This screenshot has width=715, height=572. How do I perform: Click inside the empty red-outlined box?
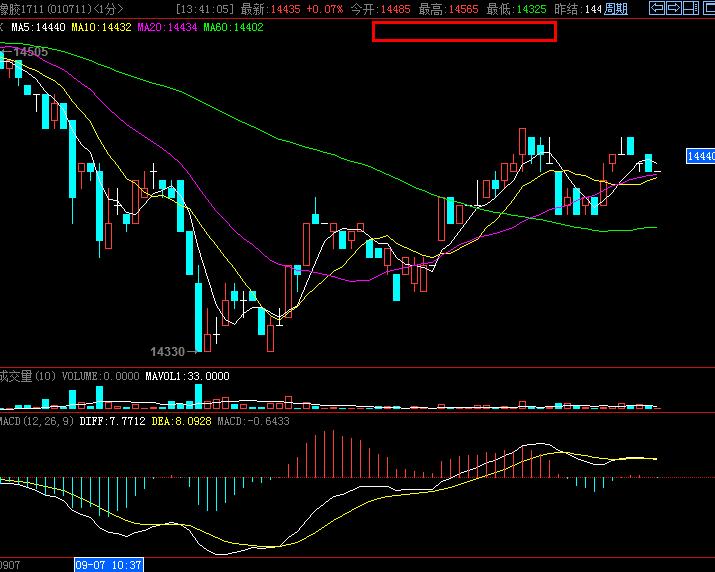coord(464,31)
